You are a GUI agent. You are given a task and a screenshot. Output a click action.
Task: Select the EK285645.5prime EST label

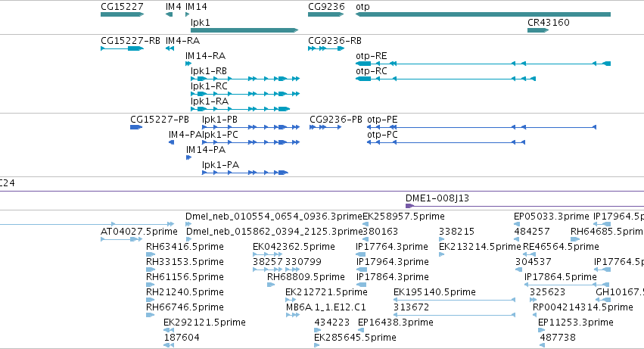pyautogui.click(x=355, y=338)
